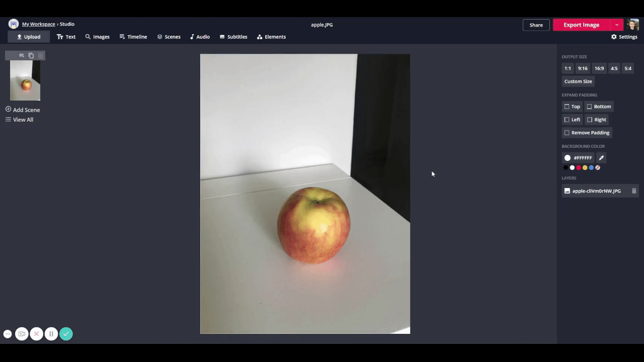Open the workspace avatar logo
This screenshot has width=644, height=362.
[x=14, y=24]
